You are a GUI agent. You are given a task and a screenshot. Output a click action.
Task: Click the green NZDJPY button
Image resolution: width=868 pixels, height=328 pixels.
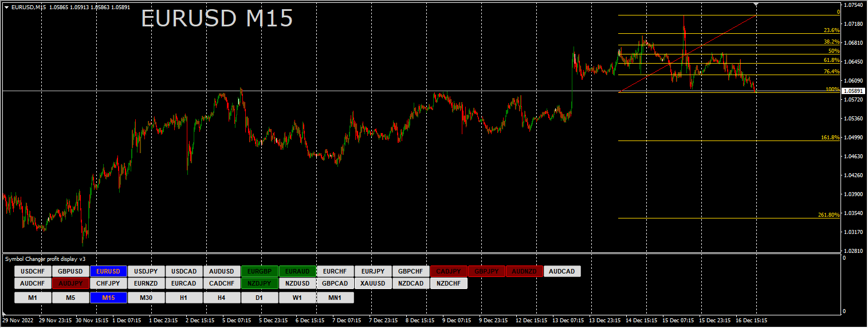coord(260,283)
